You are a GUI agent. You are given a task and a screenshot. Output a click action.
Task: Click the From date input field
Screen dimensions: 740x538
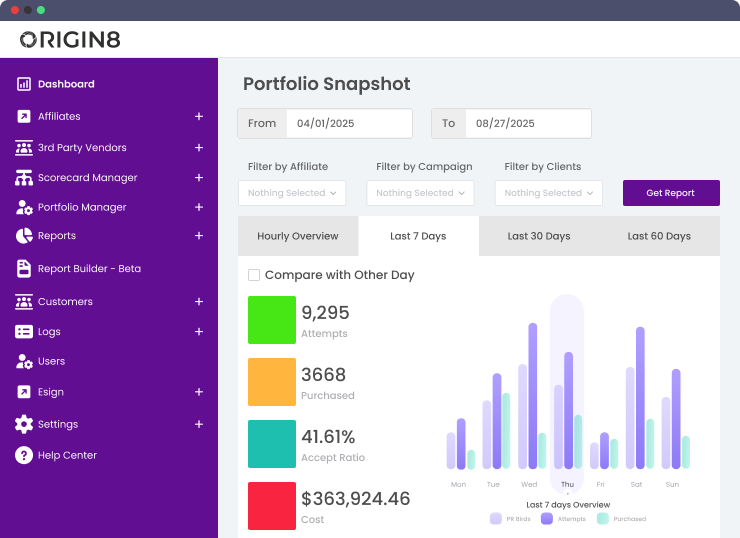click(x=348, y=124)
